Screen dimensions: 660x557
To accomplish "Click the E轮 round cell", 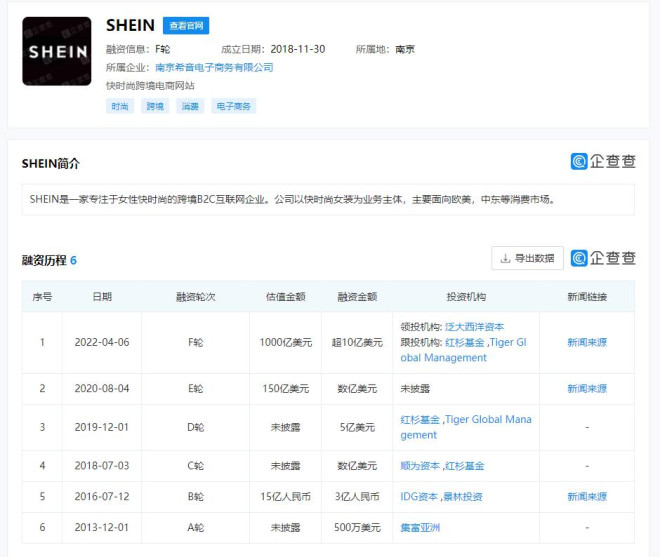I will (x=196, y=389).
